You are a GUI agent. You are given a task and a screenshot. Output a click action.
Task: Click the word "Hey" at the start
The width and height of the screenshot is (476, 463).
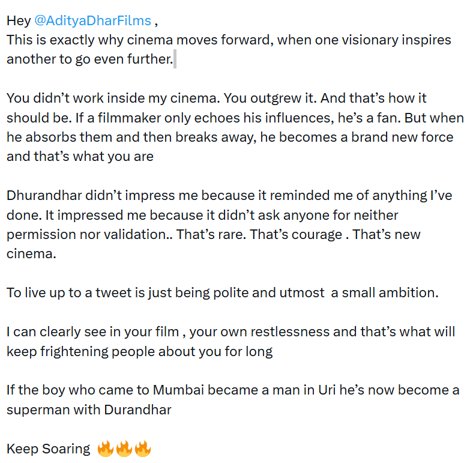pos(19,20)
